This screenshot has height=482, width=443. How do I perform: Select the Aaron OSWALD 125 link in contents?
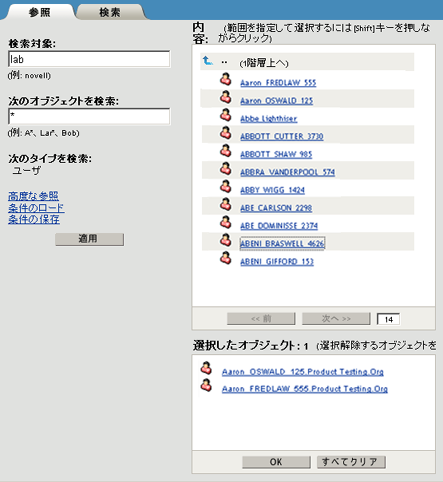pyautogui.click(x=277, y=101)
